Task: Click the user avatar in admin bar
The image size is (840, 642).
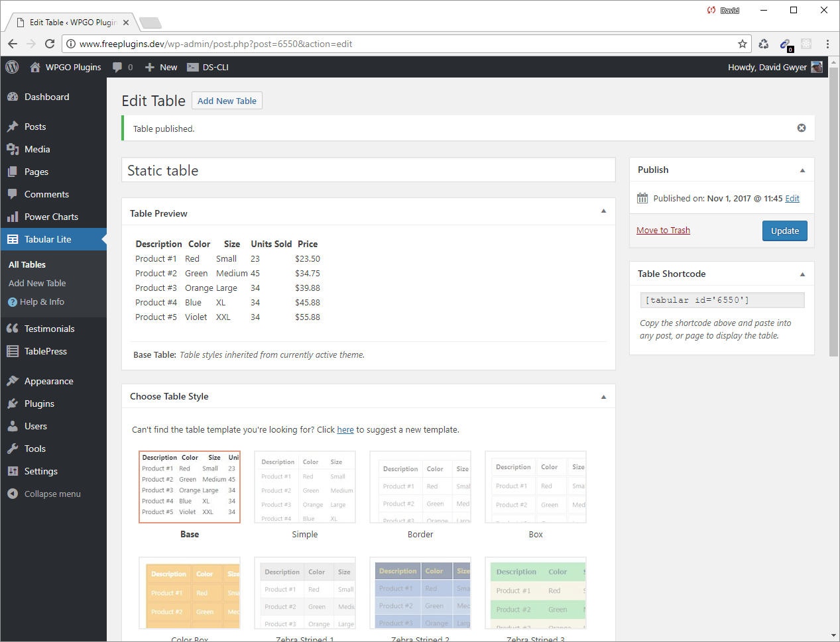Action: (x=817, y=67)
